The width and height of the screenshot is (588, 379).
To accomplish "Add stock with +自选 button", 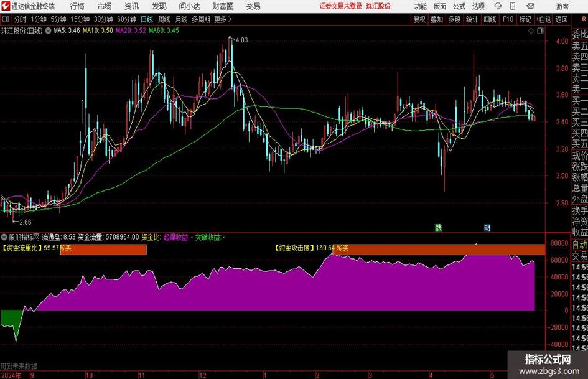I will [544, 19].
